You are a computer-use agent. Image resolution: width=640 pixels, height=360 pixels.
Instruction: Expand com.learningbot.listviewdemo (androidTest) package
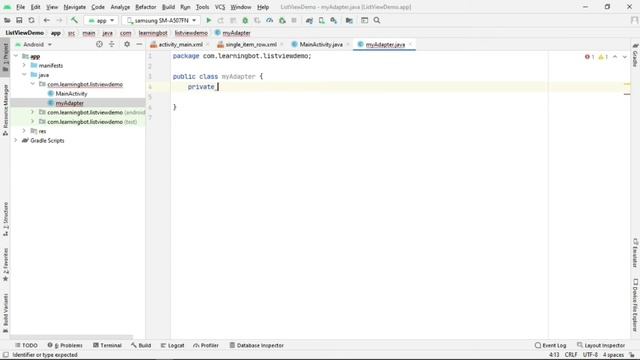[x=32, y=112]
